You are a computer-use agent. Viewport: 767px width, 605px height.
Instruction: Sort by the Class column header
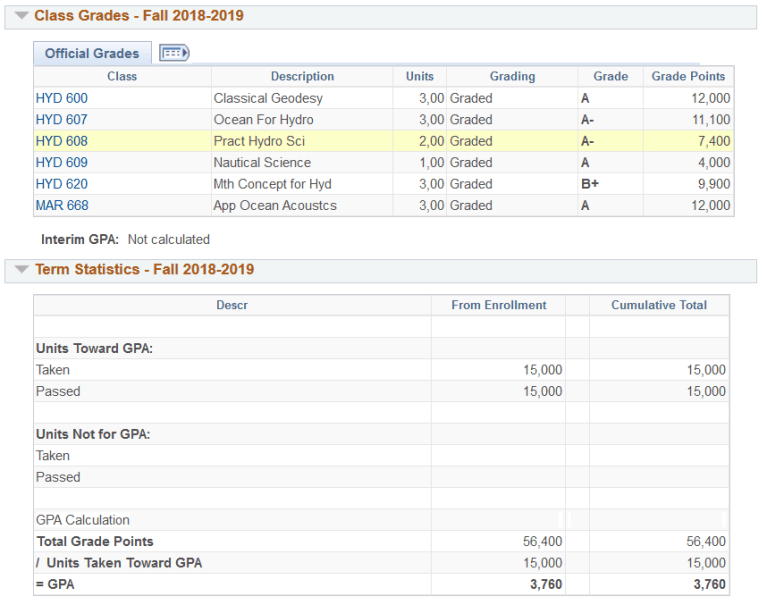[x=122, y=77]
